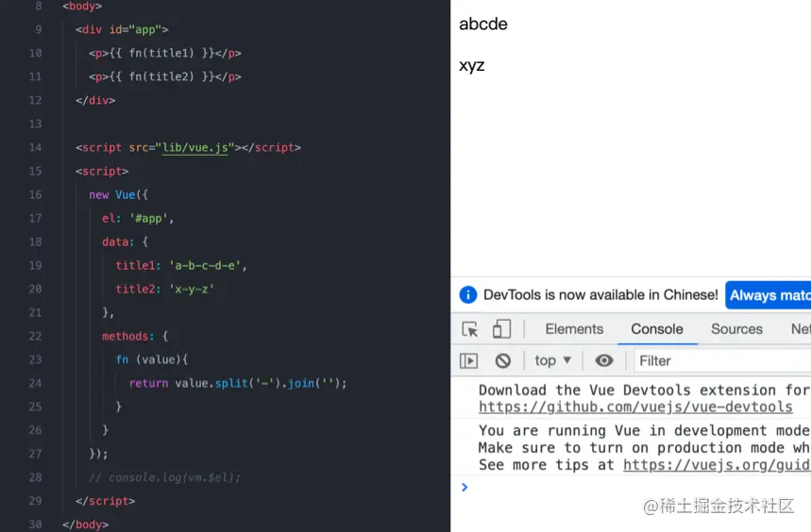The height and width of the screenshot is (532, 811).
Task: Open live expression via the eye icon
Action: 603,360
